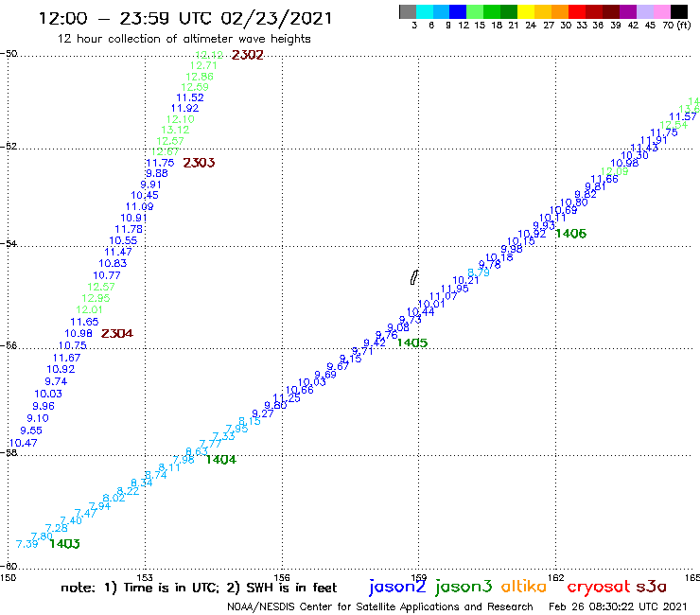Select the 9.88 wave height value
This screenshot has height=615, width=700.
coord(157,173)
